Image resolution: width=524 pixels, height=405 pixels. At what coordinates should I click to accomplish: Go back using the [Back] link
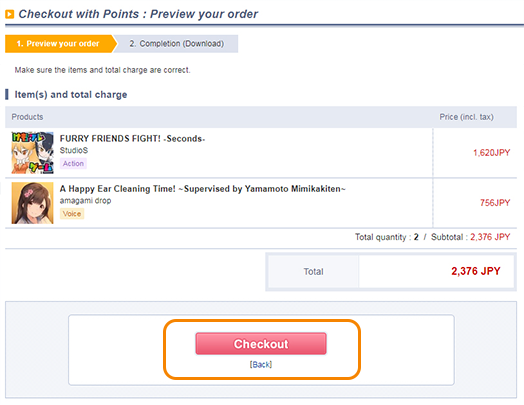click(261, 364)
